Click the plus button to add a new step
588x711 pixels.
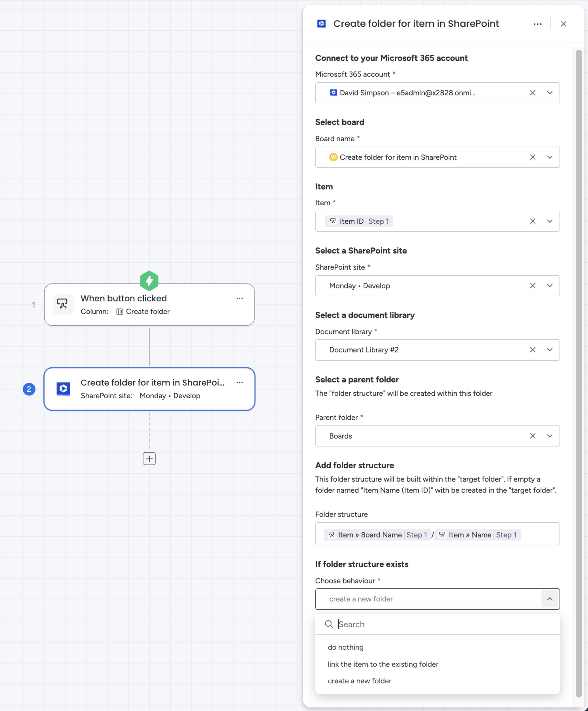pyautogui.click(x=149, y=459)
